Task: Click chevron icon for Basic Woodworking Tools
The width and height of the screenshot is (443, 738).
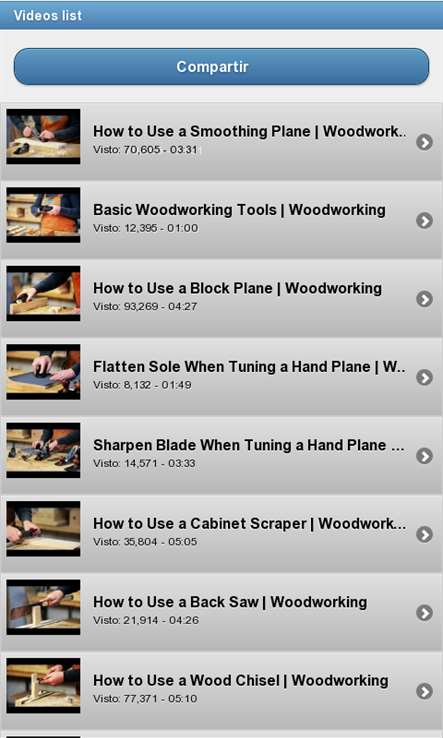Action: (x=424, y=220)
